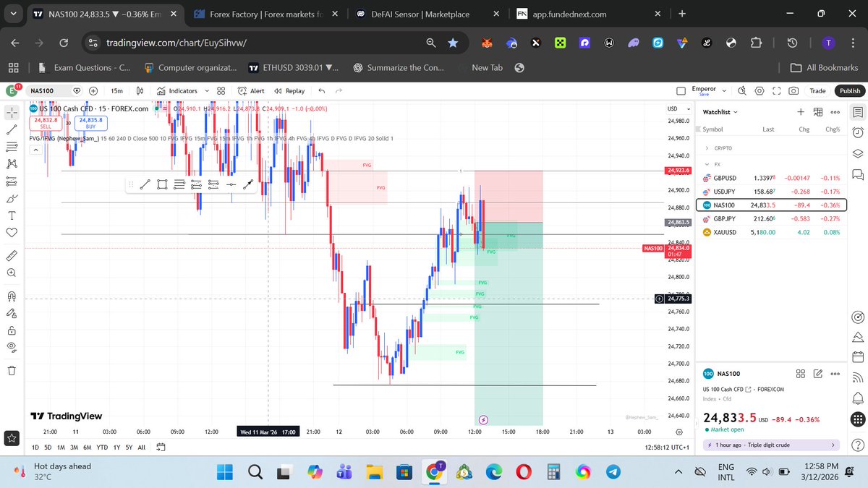Image resolution: width=868 pixels, height=488 pixels.
Task: Toggle stay in drawing mode
Action: (x=12, y=313)
